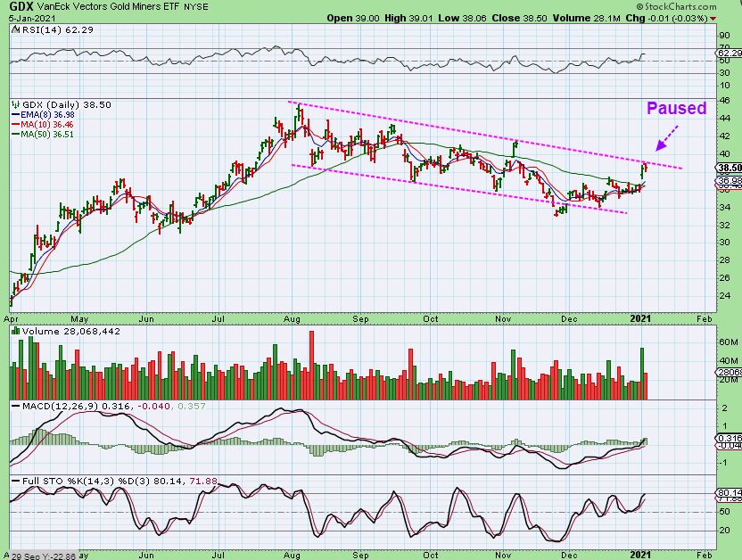Screen dimensions: 742x560
Task: Click 2021 on the price panel date axis
Action: click(x=640, y=318)
